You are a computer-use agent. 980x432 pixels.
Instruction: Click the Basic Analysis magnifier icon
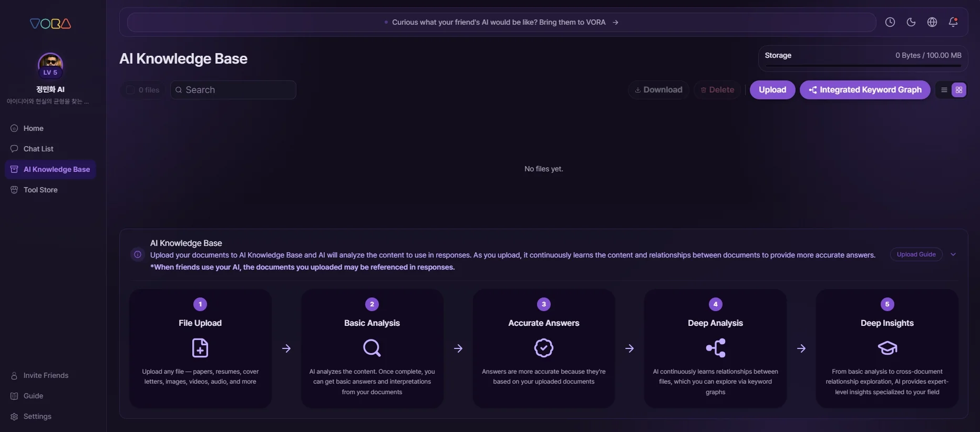tap(372, 348)
